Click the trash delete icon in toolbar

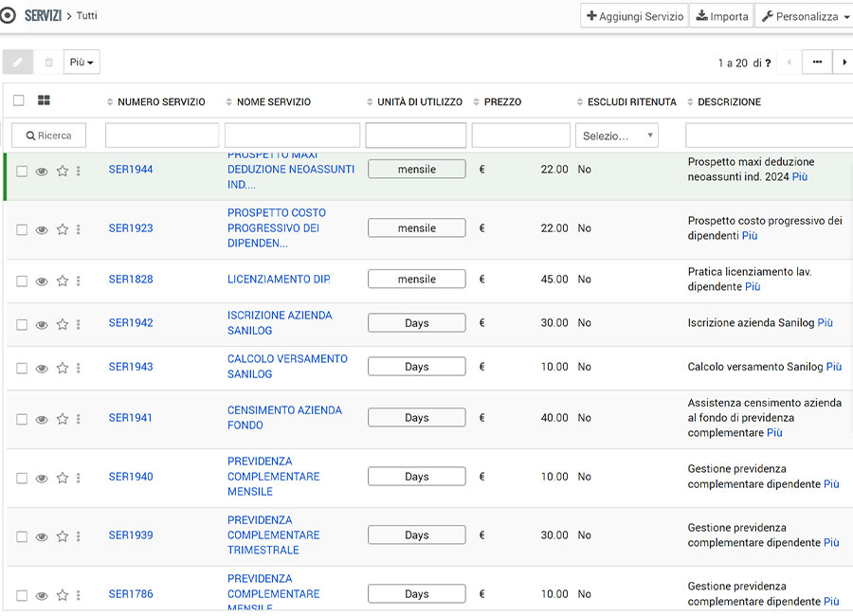[x=49, y=63]
